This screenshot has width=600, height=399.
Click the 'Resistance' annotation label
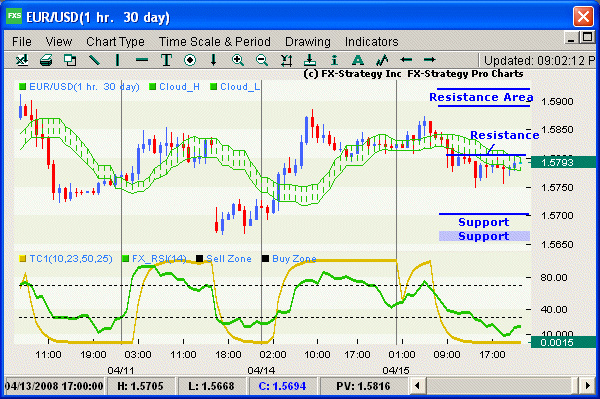point(505,135)
